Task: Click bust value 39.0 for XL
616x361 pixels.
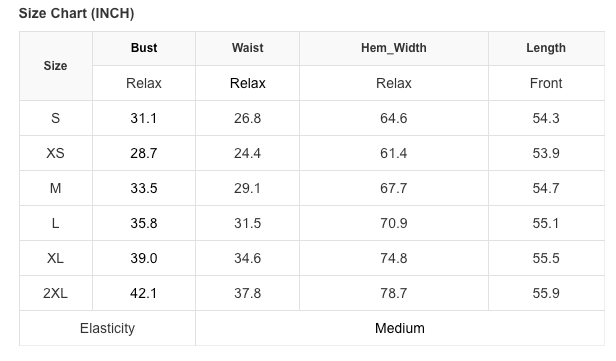Action: point(144,258)
